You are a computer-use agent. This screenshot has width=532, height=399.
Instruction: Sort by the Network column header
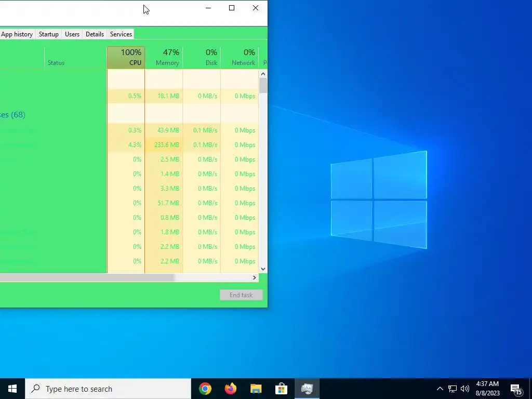[240, 58]
